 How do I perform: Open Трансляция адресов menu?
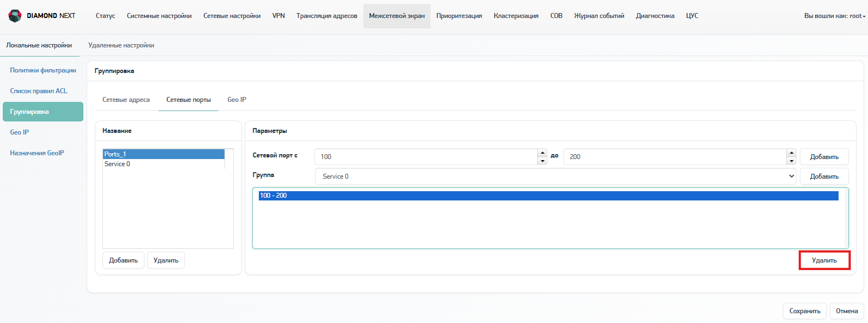click(x=327, y=16)
